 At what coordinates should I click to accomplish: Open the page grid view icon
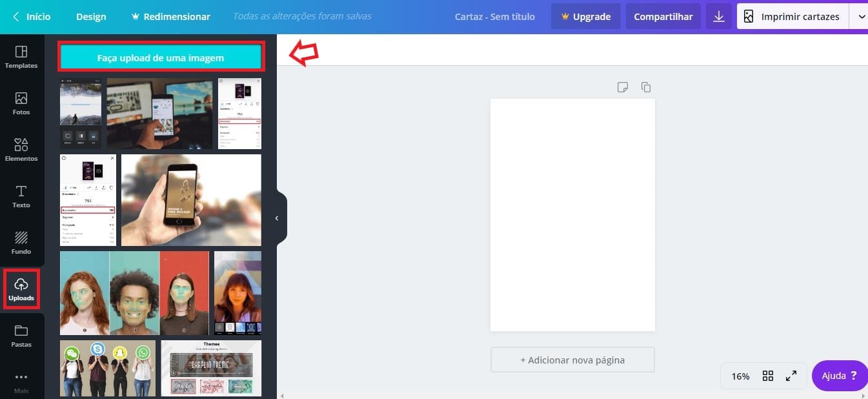tap(767, 375)
